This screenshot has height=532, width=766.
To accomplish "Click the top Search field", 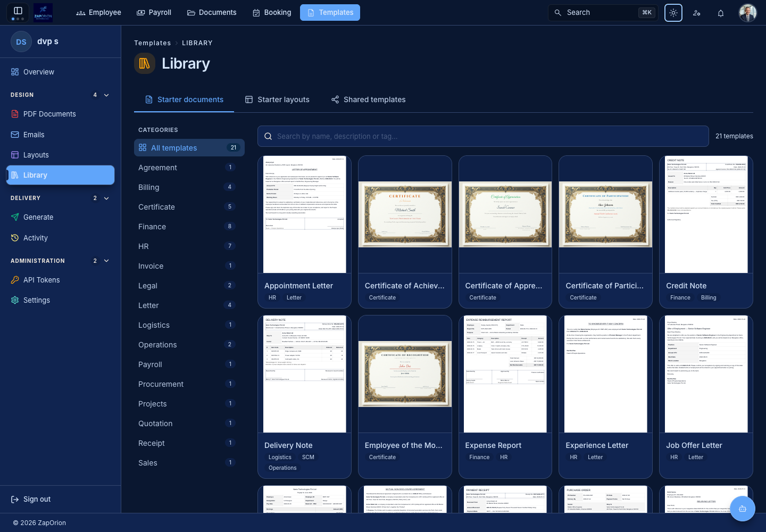I will (x=603, y=12).
